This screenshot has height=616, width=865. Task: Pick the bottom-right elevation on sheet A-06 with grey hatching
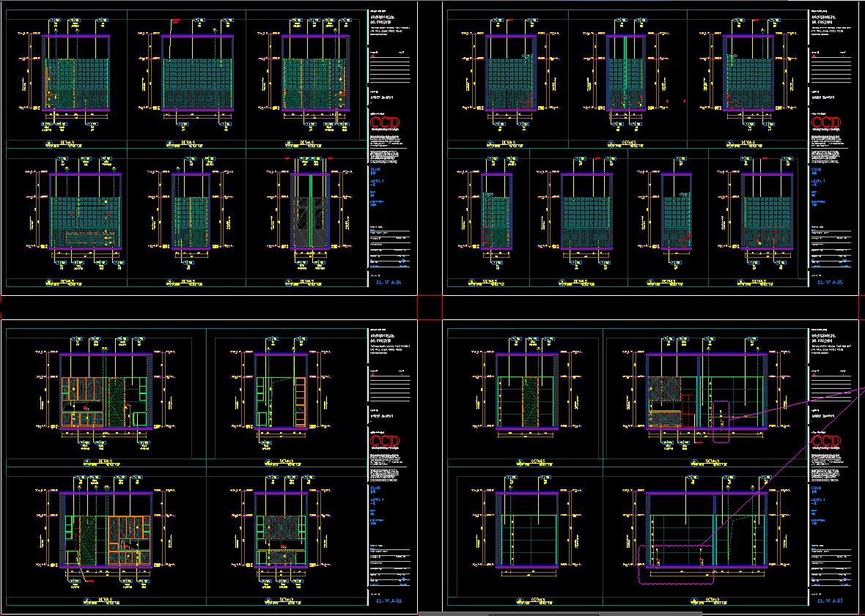[x=281, y=530]
